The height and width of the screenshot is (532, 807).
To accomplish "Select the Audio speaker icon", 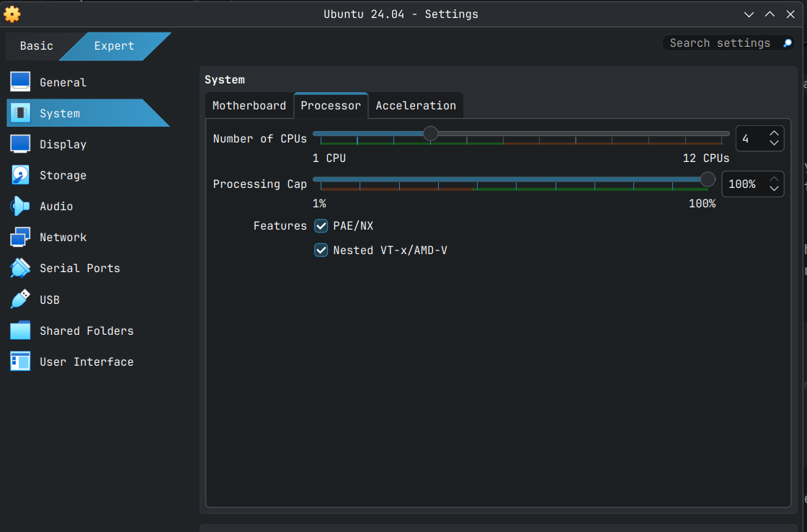I will pyautogui.click(x=20, y=206).
